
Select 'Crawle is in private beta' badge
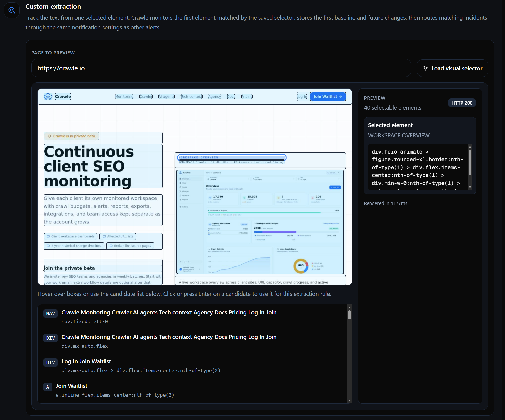pyautogui.click(x=71, y=136)
